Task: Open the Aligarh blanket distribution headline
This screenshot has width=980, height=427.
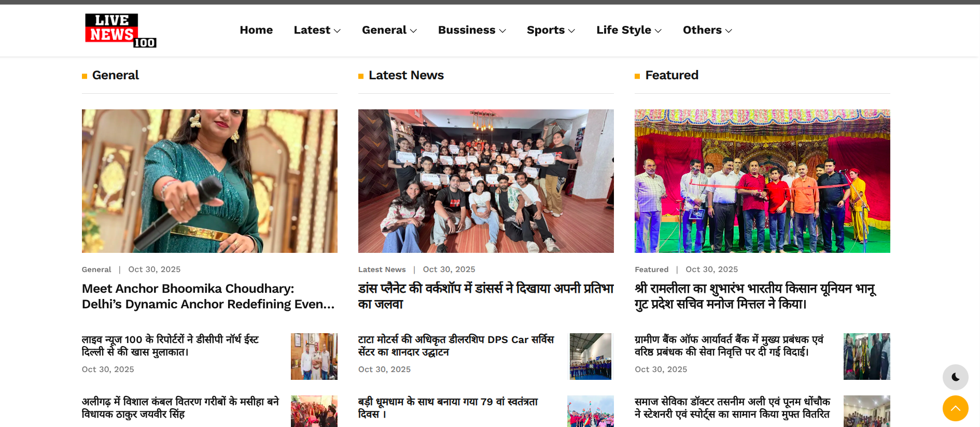Action: coord(180,408)
